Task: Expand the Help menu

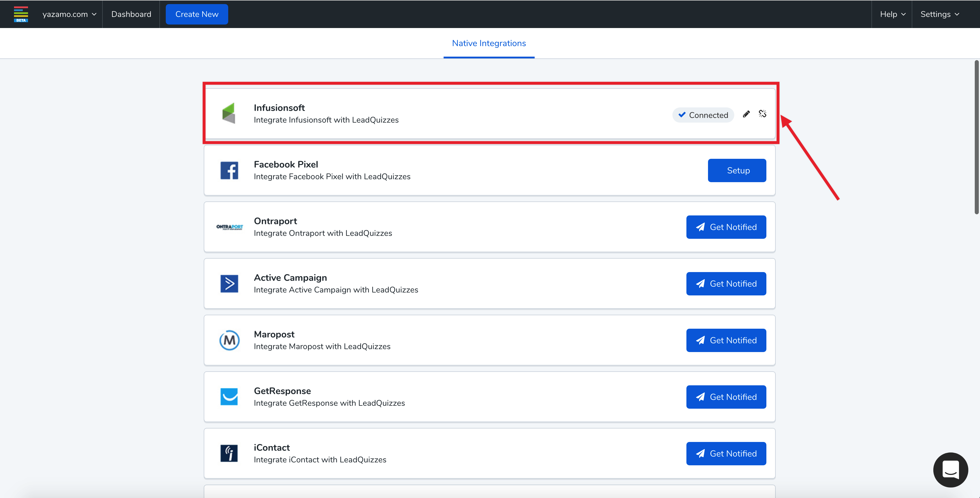Action: click(x=892, y=14)
